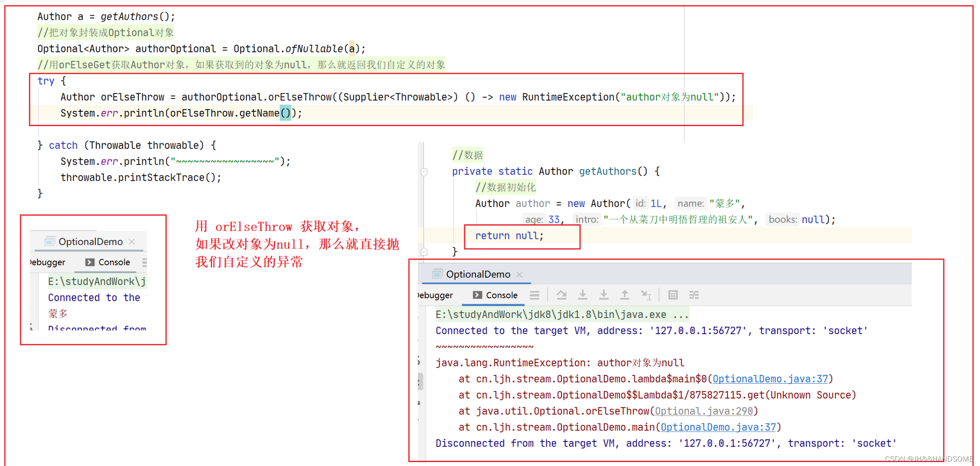Image resolution: width=980 pixels, height=466 pixels.
Task: Click "throwable.printStackTrace();" line
Action: point(141,177)
